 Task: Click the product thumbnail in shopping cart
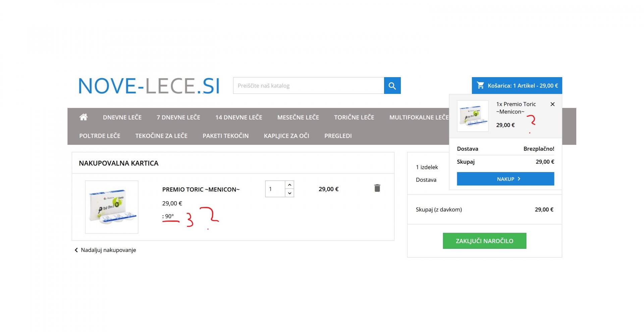click(x=112, y=207)
